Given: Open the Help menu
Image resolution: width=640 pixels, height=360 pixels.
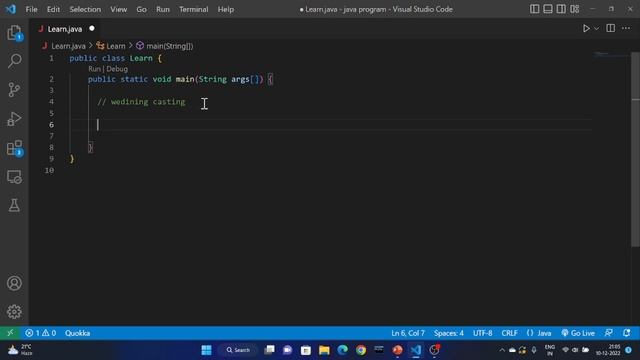Looking at the screenshot, I should pyautogui.click(x=226, y=9).
